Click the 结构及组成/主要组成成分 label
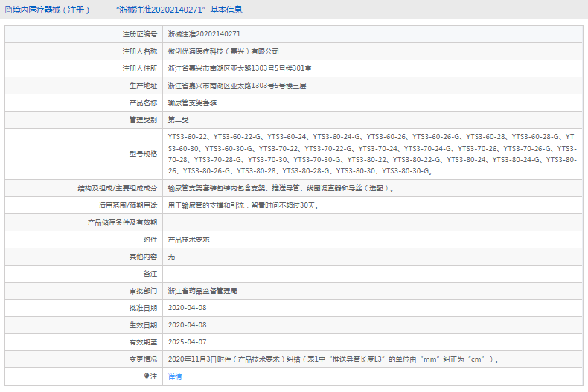 [118, 188]
